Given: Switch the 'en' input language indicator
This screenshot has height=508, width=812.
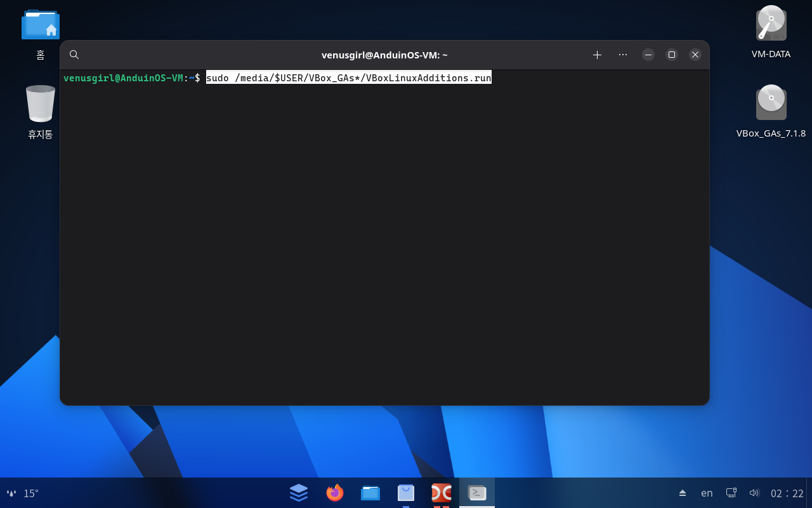Looking at the screenshot, I should point(707,493).
